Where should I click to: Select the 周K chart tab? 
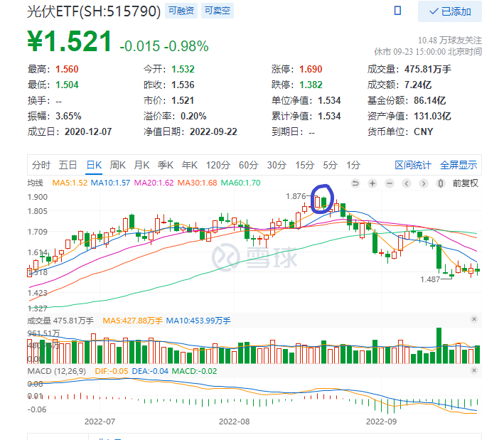click(117, 165)
